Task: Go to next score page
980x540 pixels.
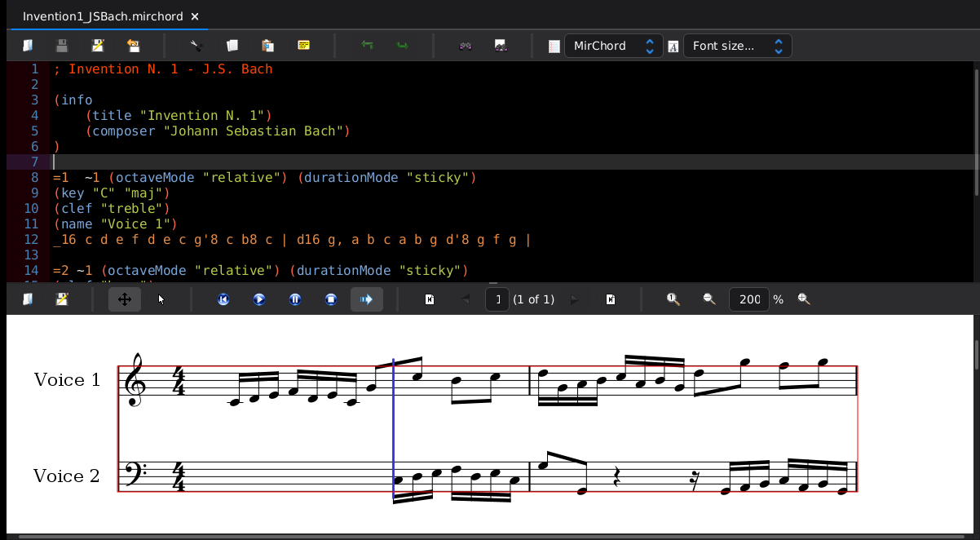Action: (x=575, y=299)
